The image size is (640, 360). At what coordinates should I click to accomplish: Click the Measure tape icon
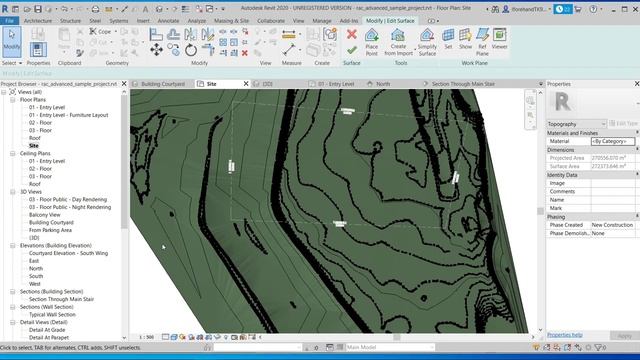(x=289, y=35)
